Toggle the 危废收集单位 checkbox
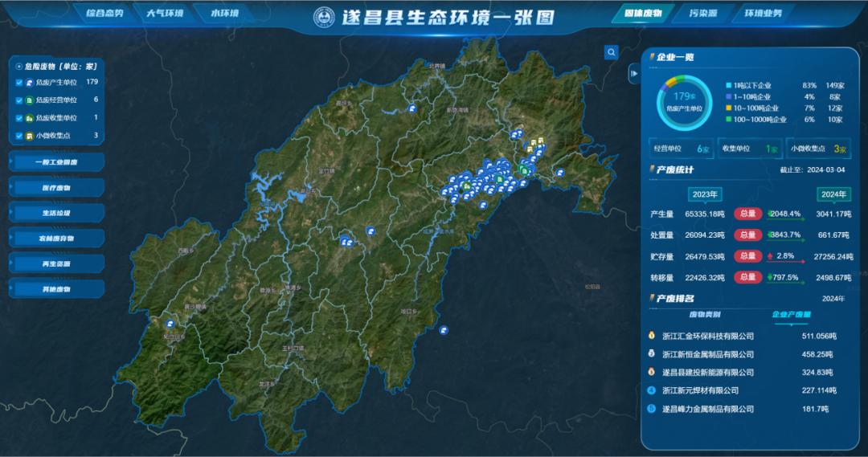 (x=19, y=118)
